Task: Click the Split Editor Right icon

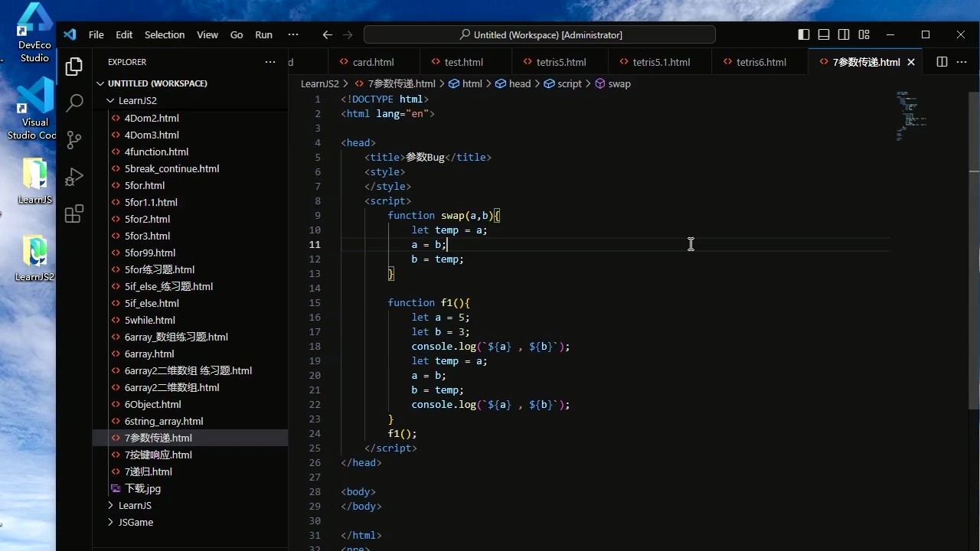Action: click(942, 62)
